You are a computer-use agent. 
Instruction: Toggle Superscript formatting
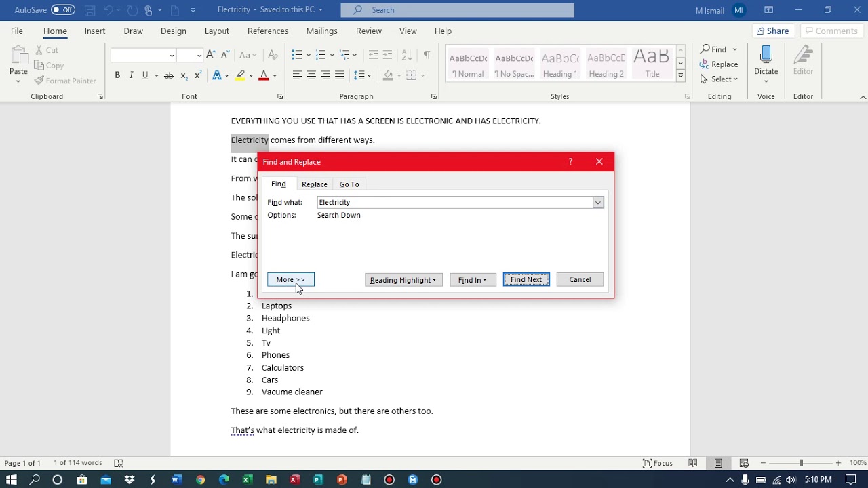click(x=197, y=75)
